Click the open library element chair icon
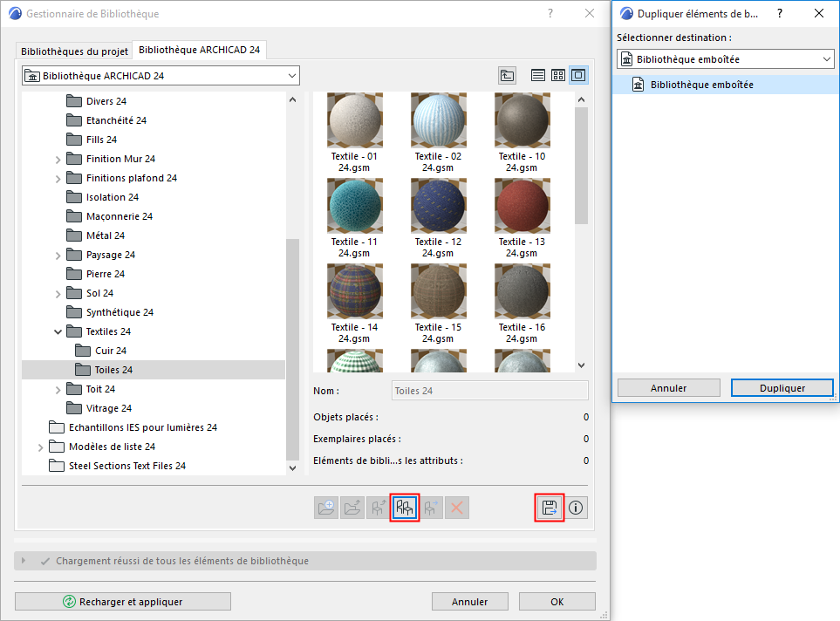The height and width of the screenshot is (621, 840). click(x=378, y=507)
